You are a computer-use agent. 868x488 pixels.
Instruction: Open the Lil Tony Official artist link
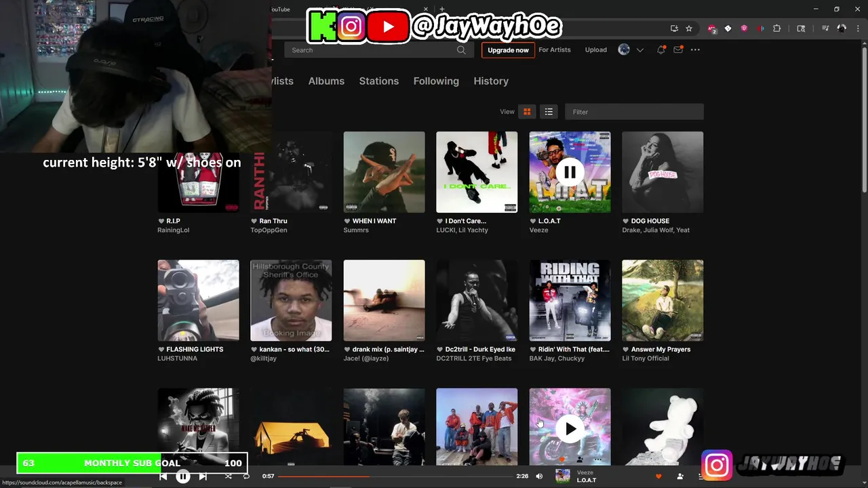pyautogui.click(x=646, y=359)
